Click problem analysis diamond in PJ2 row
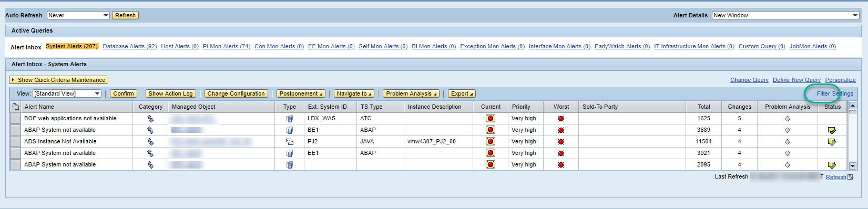The width and height of the screenshot is (868, 209). point(788,142)
